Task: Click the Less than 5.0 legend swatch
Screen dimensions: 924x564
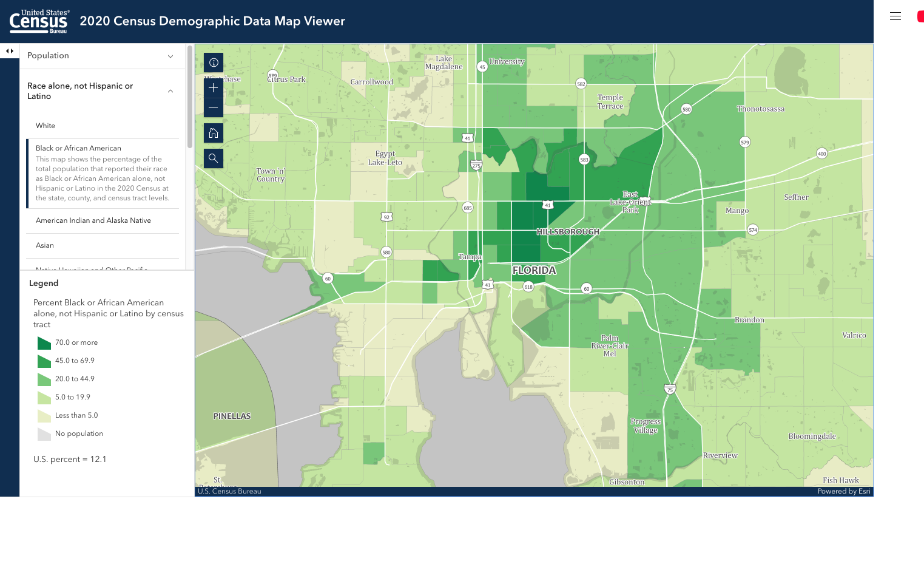Action: pyautogui.click(x=44, y=416)
